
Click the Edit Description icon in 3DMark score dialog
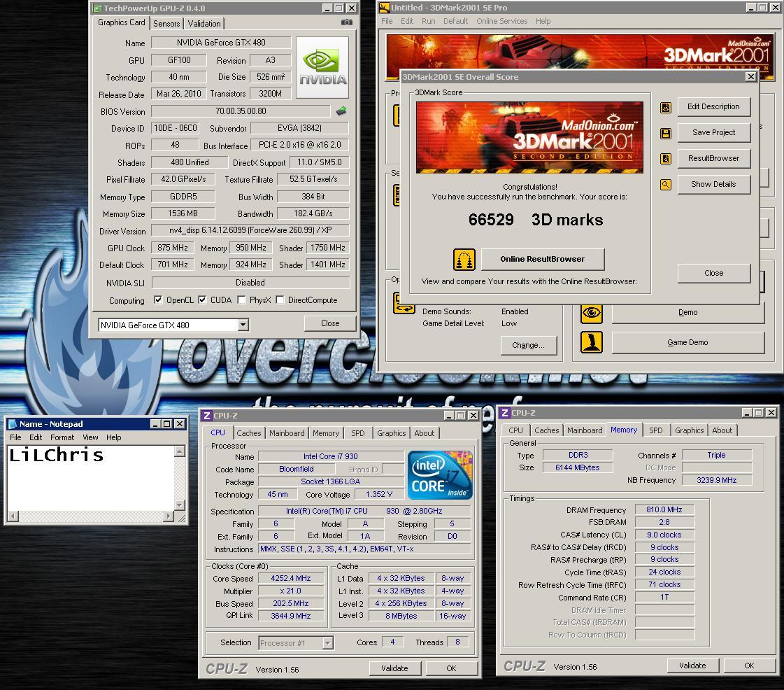pyautogui.click(x=666, y=107)
